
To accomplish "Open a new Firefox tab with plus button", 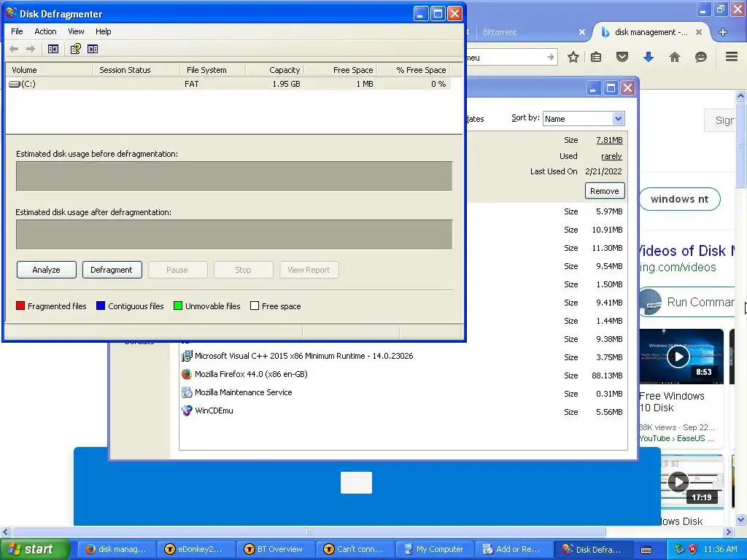I will point(723,32).
